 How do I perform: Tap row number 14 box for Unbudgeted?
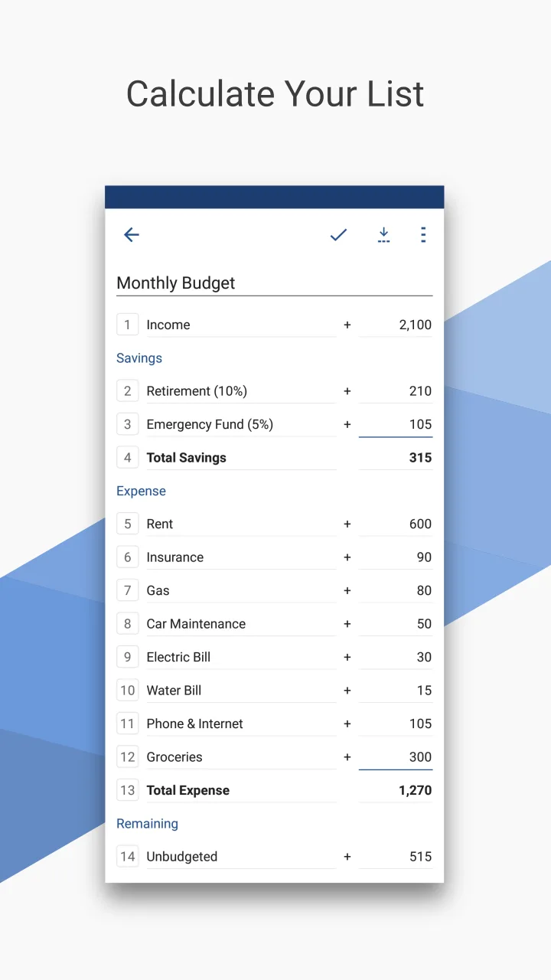coord(127,857)
